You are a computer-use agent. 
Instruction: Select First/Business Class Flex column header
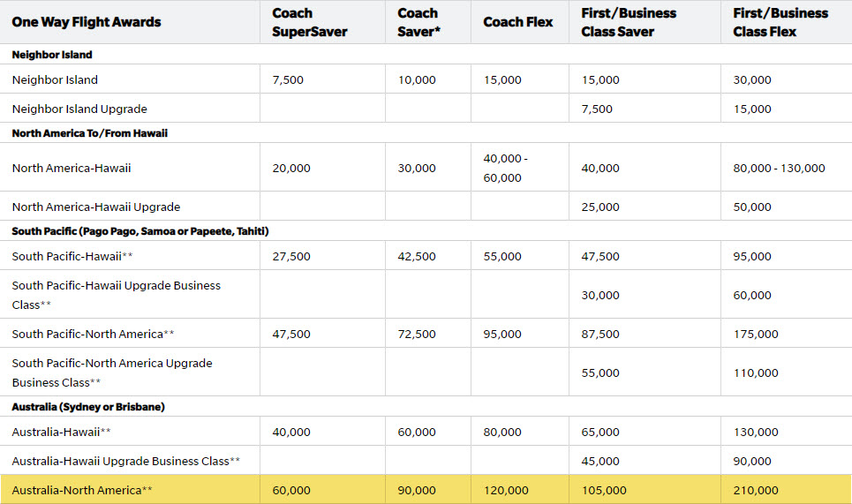tap(780, 22)
